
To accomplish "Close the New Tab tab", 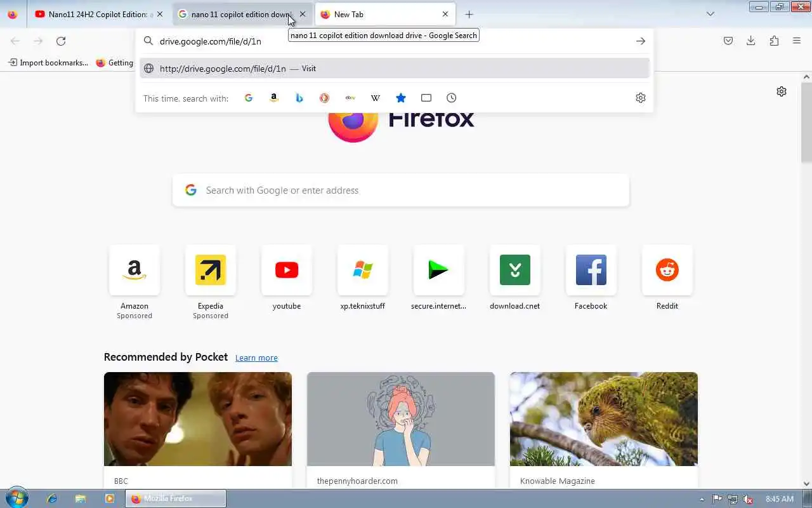I will 445,14.
